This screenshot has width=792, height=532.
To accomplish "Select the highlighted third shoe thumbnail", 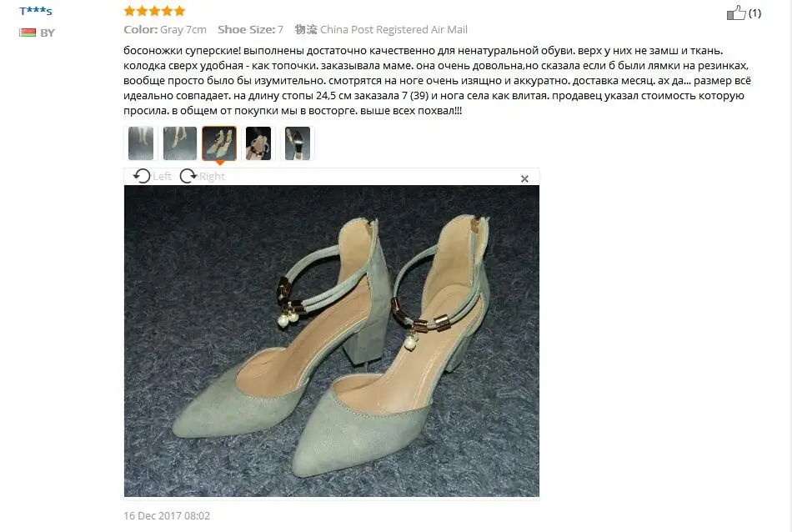I will 219,143.
